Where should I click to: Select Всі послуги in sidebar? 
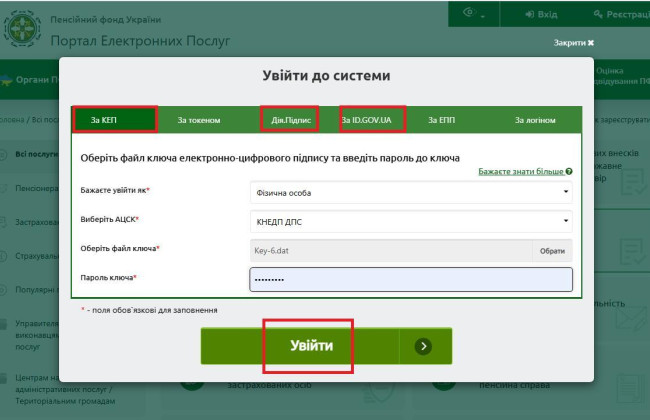pos(36,154)
